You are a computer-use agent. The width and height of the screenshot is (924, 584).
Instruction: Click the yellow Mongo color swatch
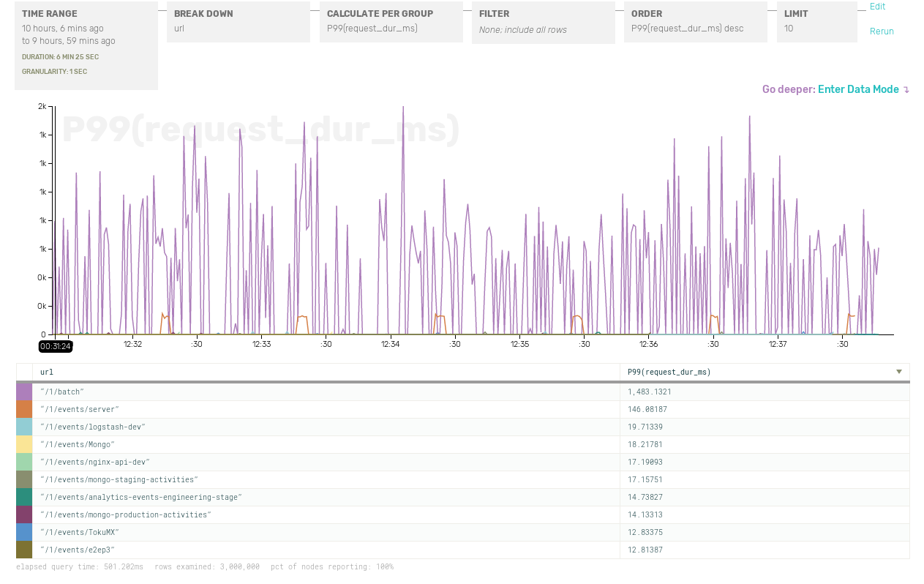click(x=24, y=444)
